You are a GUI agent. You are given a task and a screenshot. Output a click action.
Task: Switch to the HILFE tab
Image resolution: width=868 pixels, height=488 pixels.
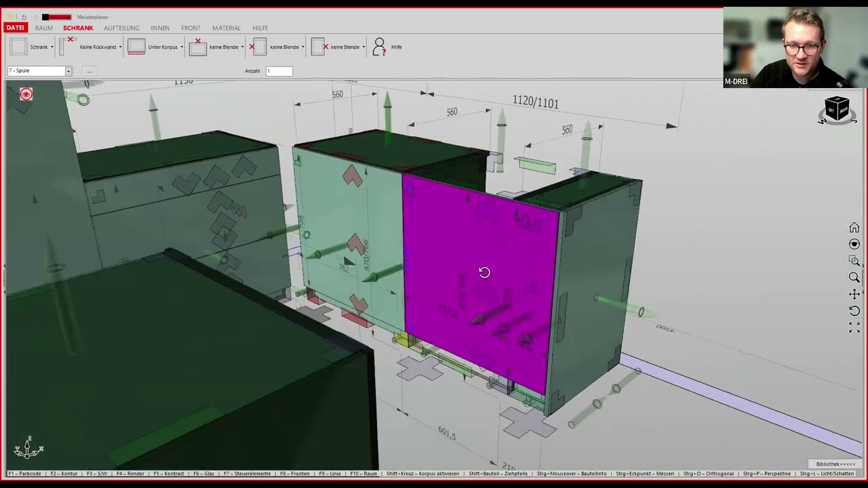(260, 28)
